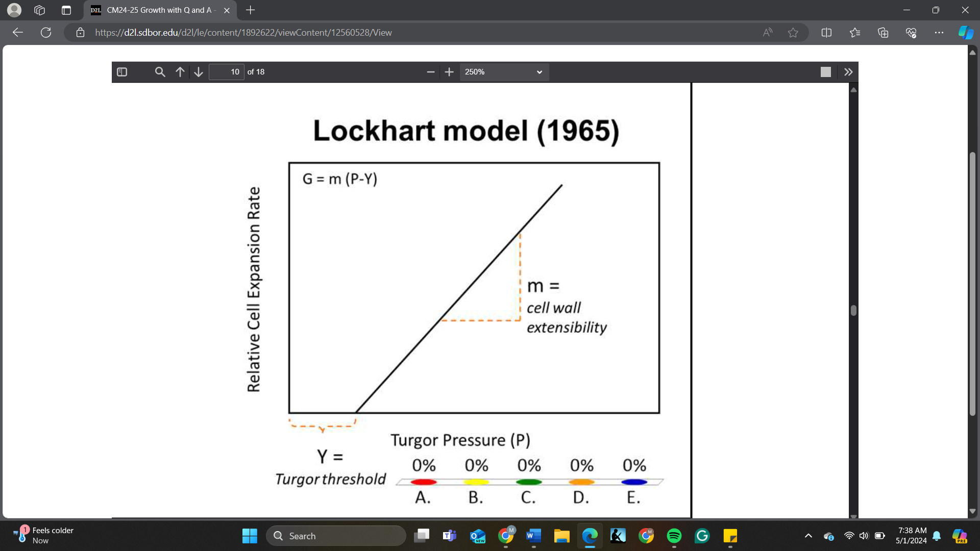Click red poll marker for option A
The height and width of the screenshot is (551, 980).
tap(424, 482)
